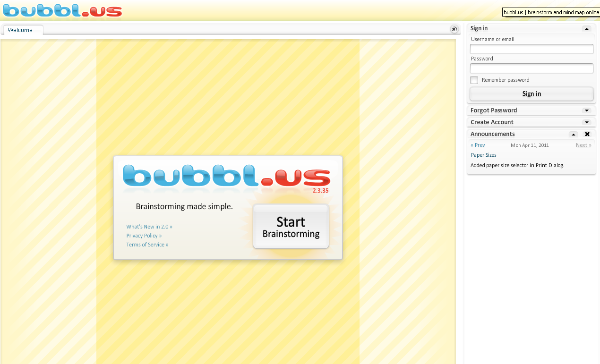This screenshot has width=600, height=364.
Task: Go to previous announcement with Prev
Action: (x=478, y=145)
